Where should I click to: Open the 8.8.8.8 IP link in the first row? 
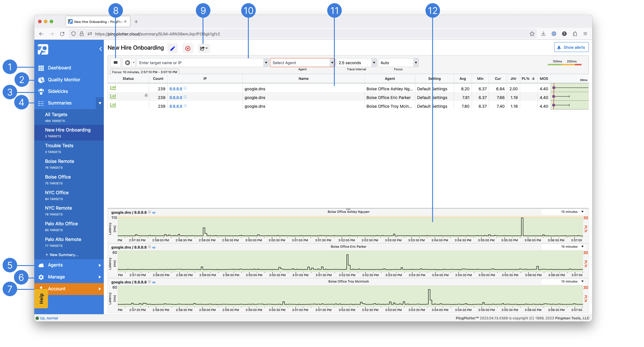176,89
